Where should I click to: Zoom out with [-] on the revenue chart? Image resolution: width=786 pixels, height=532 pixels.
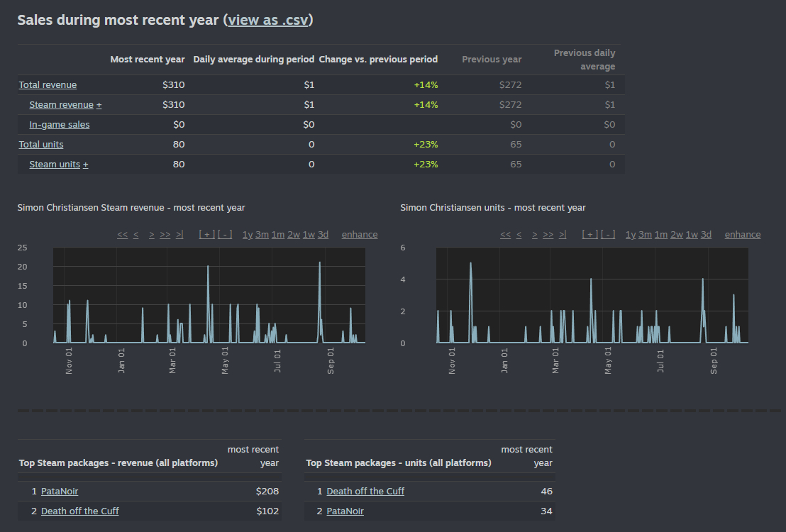pos(225,235)
